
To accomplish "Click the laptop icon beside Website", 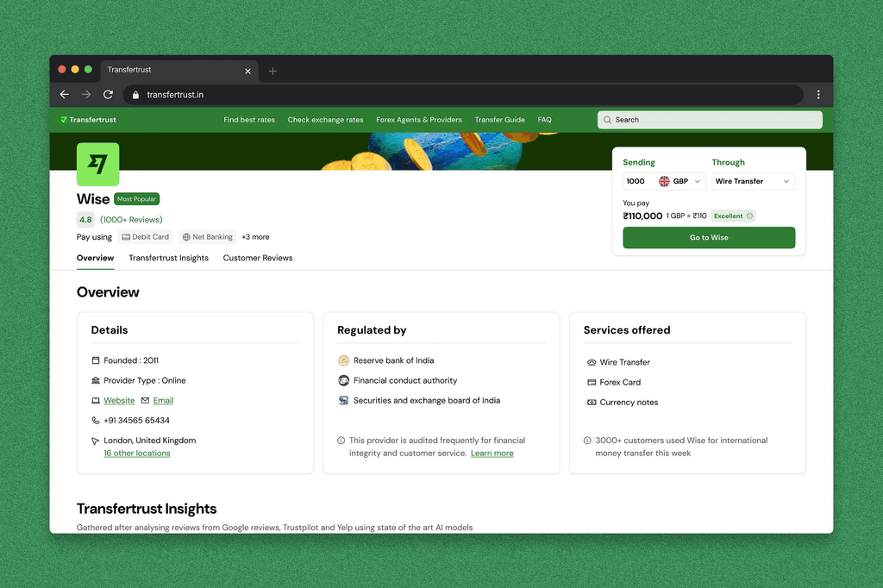I will point(96,400).
